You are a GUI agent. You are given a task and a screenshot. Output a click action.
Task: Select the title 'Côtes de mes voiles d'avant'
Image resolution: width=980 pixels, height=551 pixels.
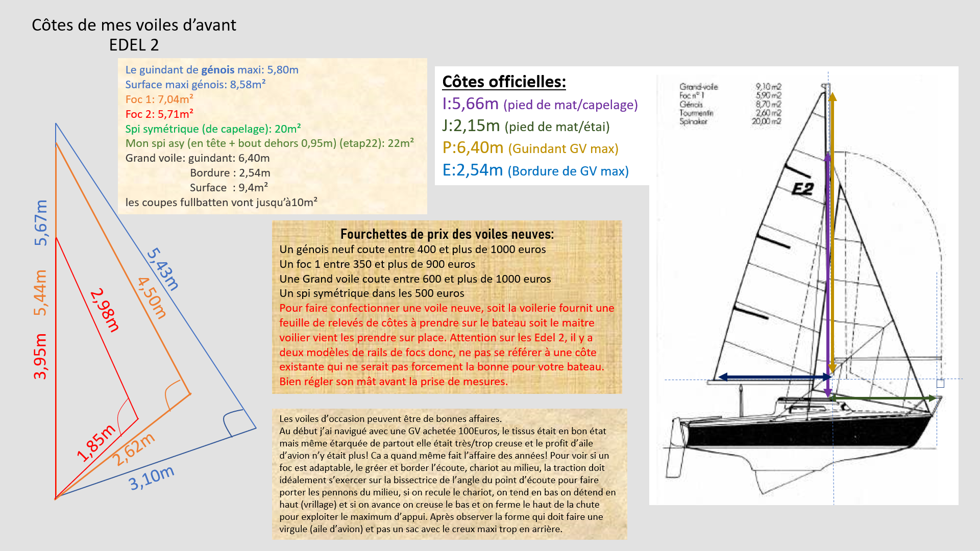click(x=134, y=25)
